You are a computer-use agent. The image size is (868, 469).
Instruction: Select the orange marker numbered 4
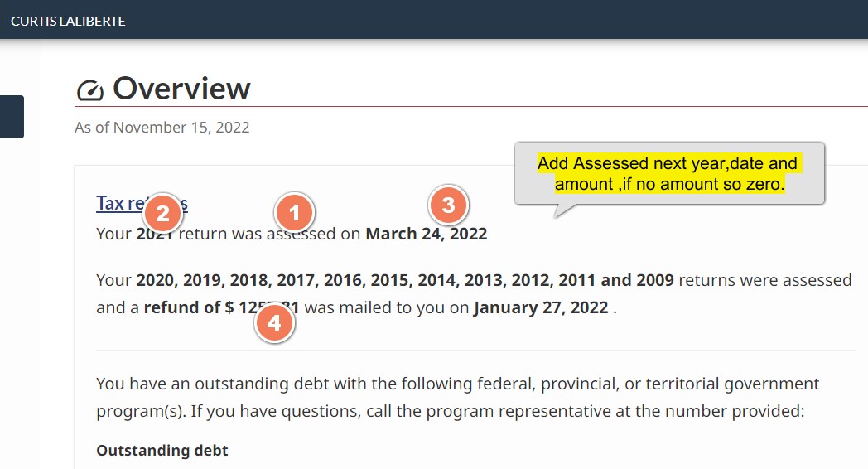[x=274, y=323]
